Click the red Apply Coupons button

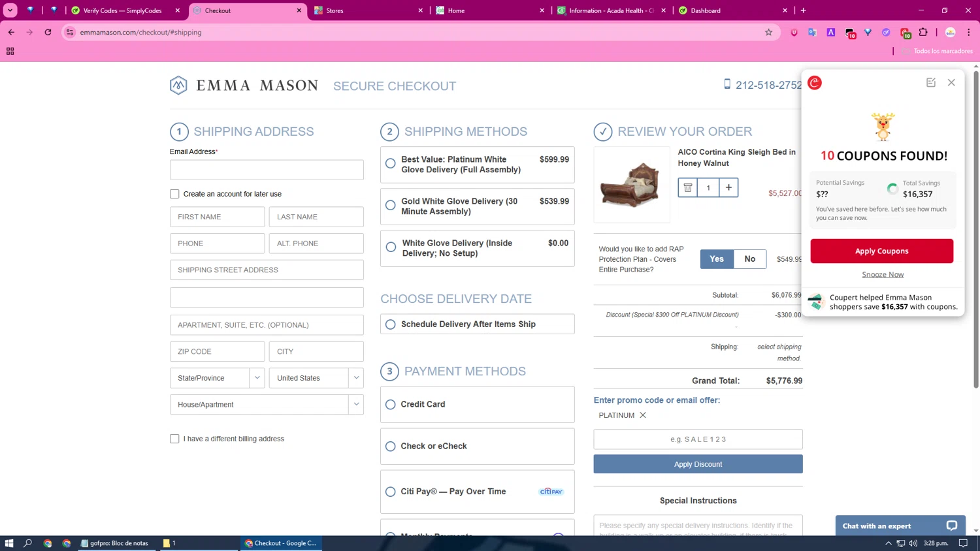[881, 251]
